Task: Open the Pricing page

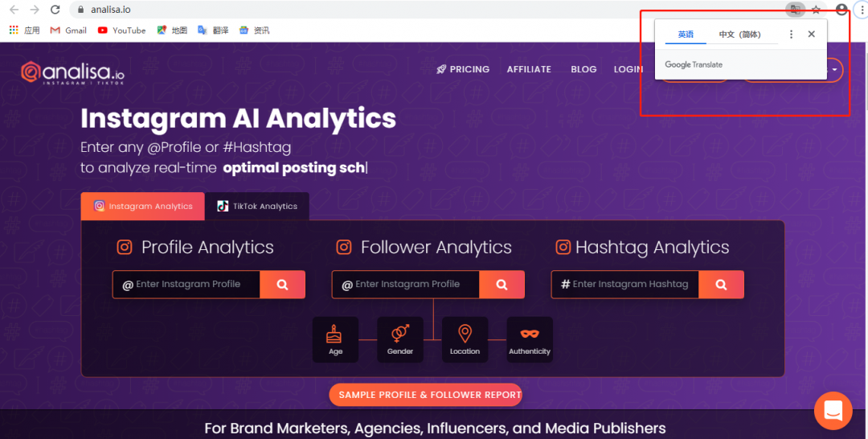Action: coord(463,69)
